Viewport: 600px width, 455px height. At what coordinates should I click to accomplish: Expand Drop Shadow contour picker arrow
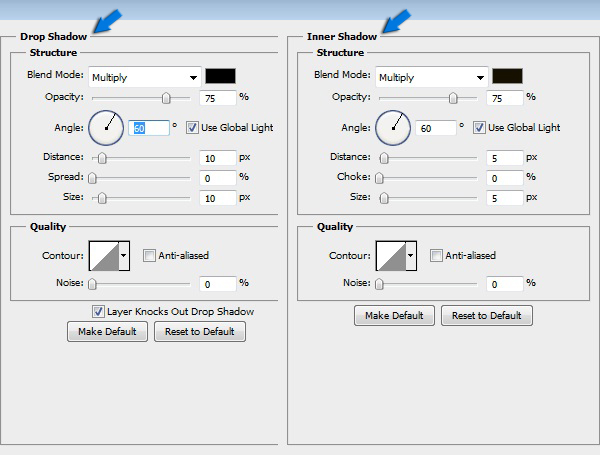tap(125, 256)
